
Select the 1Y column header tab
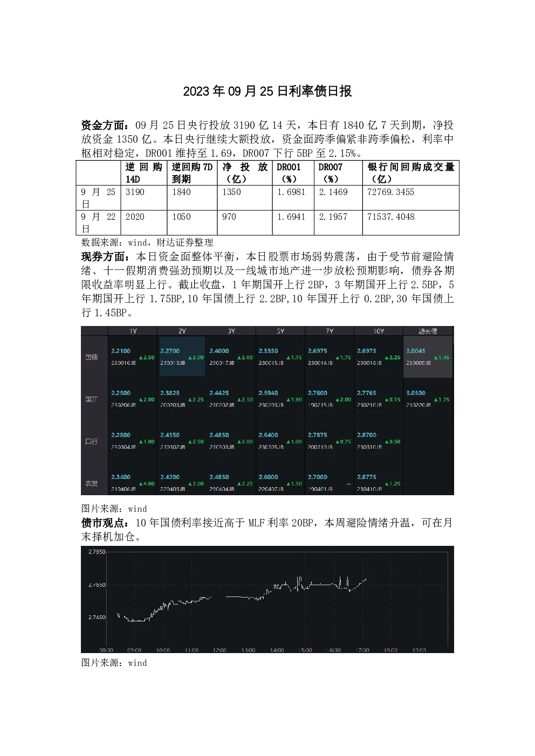coord(133,331)
